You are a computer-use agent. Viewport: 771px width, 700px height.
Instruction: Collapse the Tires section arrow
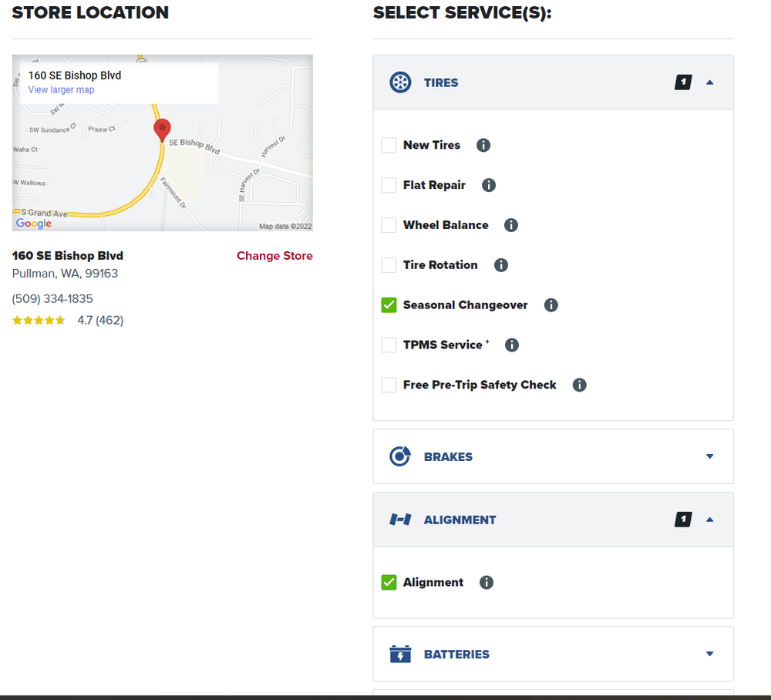click(x=710, y=82)
